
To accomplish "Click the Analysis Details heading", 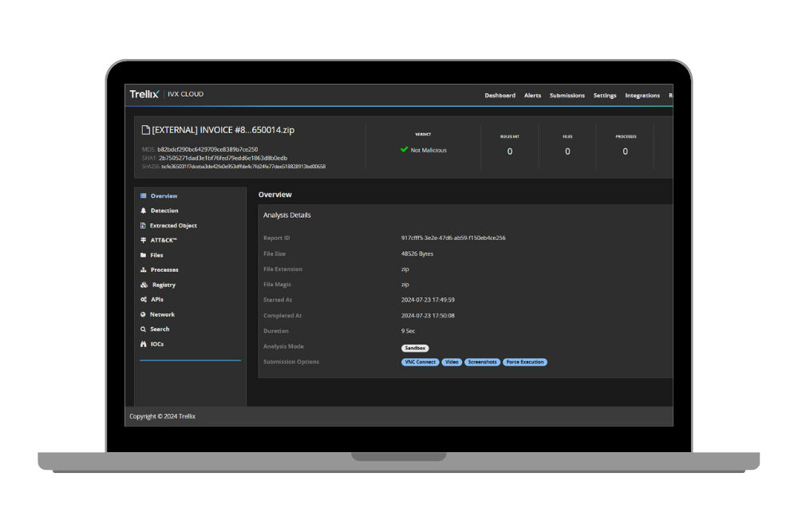I will [286, 215].
